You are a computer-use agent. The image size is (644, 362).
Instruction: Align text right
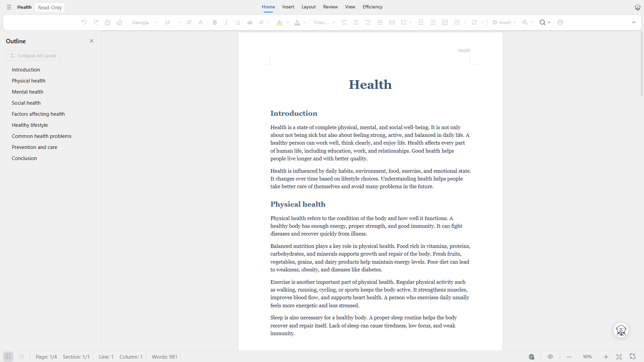click(368, 22)
